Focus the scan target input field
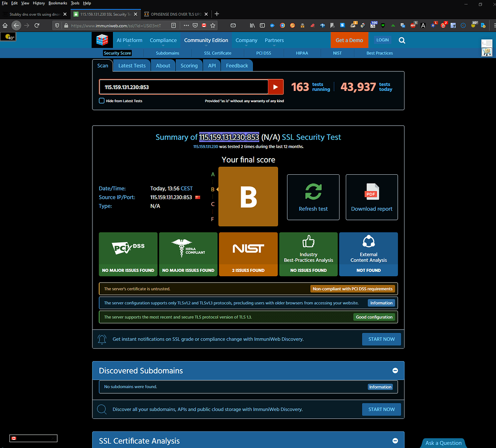The width and height of the screenshot is (496, 448). pos(184,87)
